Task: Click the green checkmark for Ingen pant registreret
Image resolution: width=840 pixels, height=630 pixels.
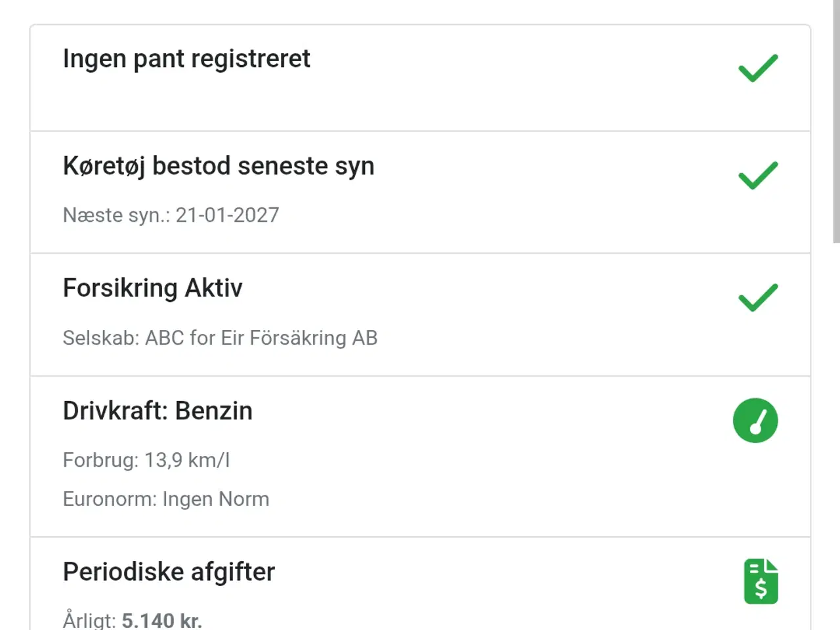Action: [x=758, y=68]
